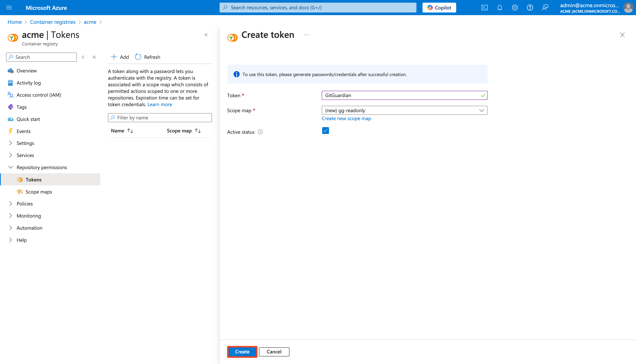Click the Tokens icon in sidebar

click(20, 180)
